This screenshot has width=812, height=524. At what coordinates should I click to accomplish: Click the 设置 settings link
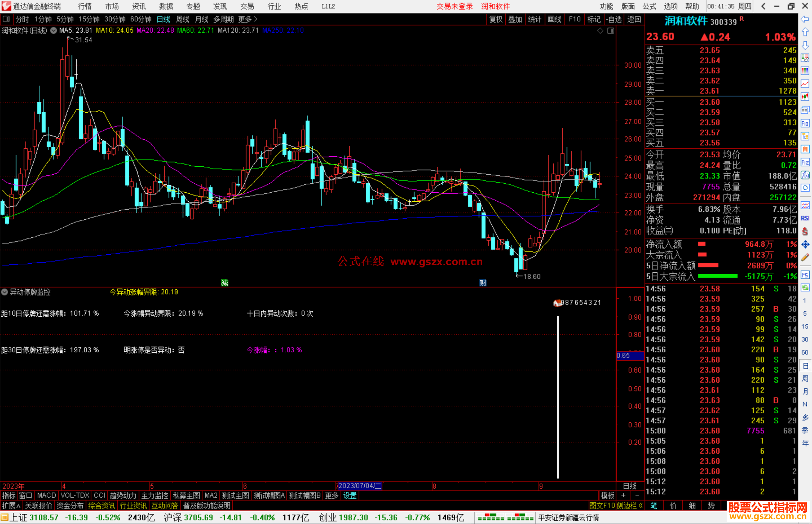(350, 495)
